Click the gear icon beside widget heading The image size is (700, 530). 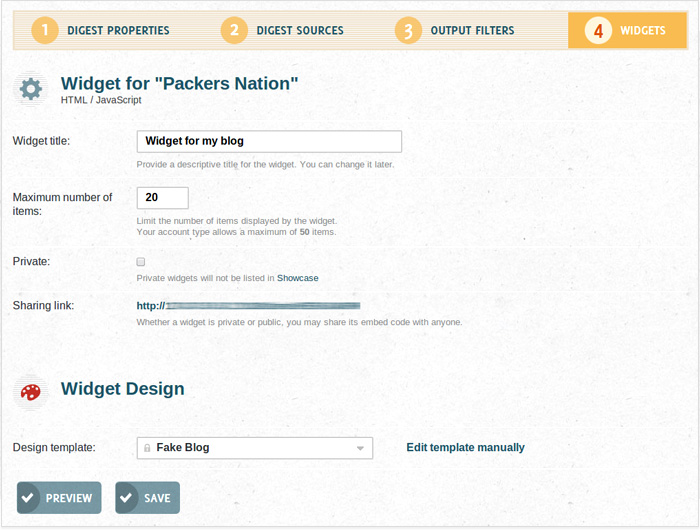pyautogui.click(x=31, y=89)
